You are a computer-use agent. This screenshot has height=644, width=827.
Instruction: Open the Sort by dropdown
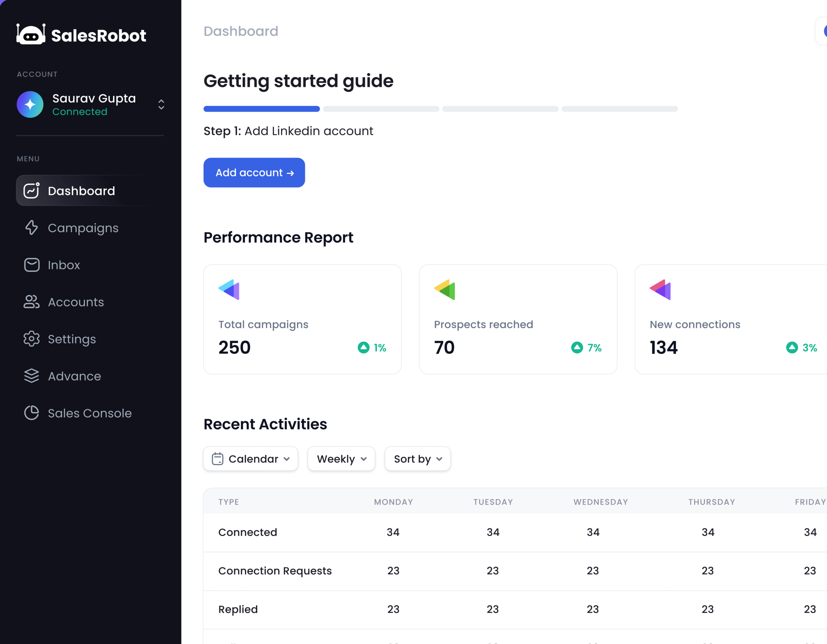417,458
